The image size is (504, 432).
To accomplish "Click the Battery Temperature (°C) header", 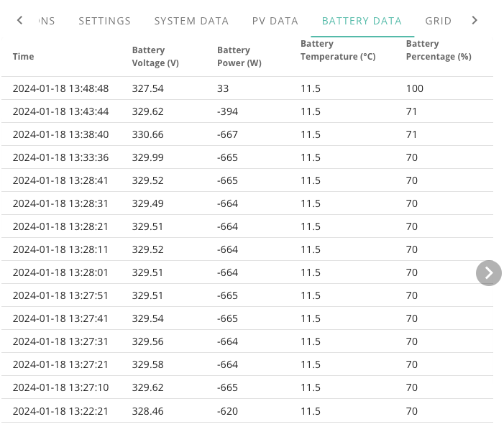I will (338, 50).
